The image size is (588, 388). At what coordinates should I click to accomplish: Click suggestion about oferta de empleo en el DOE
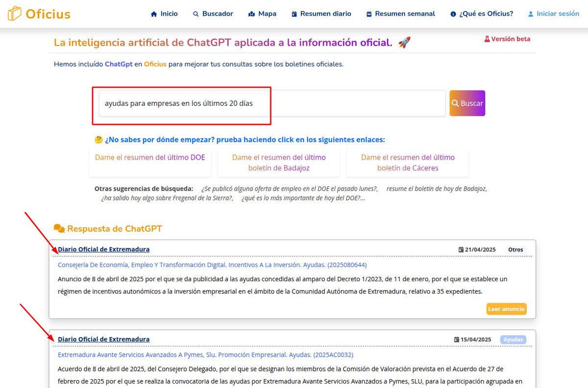(290, 188)
